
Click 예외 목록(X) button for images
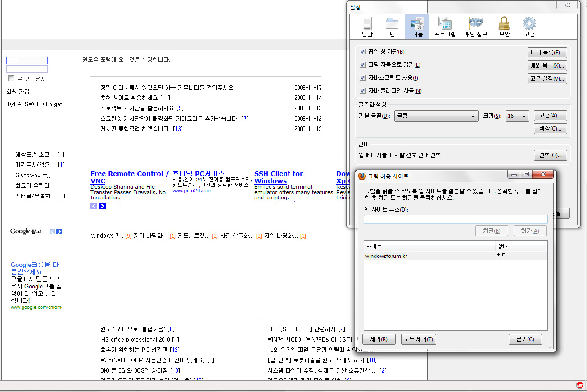coord(547,66)
